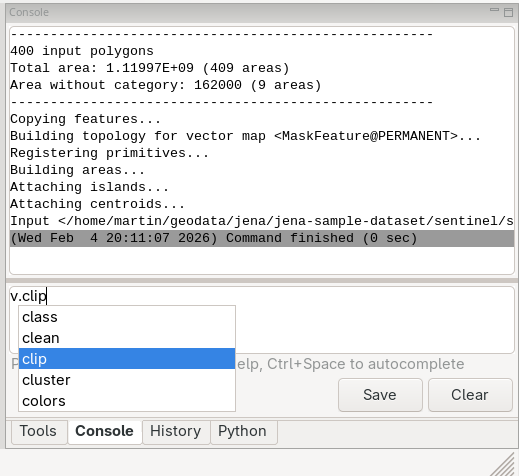Click the Clear button
Image resolution: width=519 pixels, height=476 pixels.
pos(470,395)
